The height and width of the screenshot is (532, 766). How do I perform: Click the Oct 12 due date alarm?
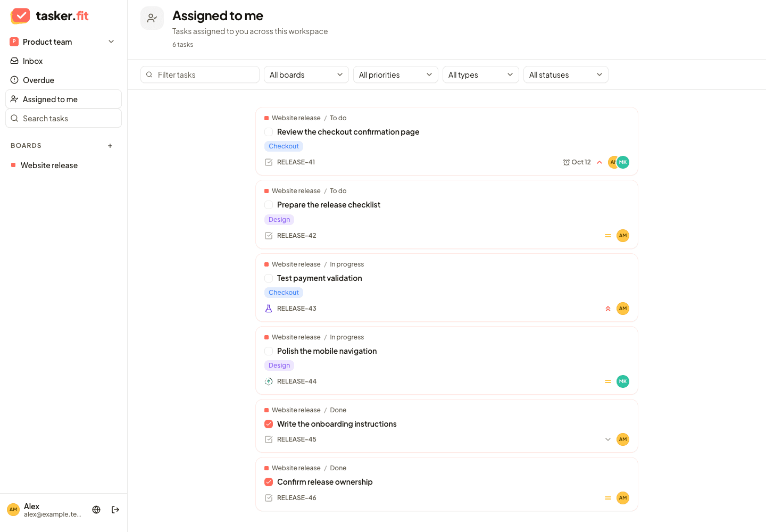click(x=577, y=162)
